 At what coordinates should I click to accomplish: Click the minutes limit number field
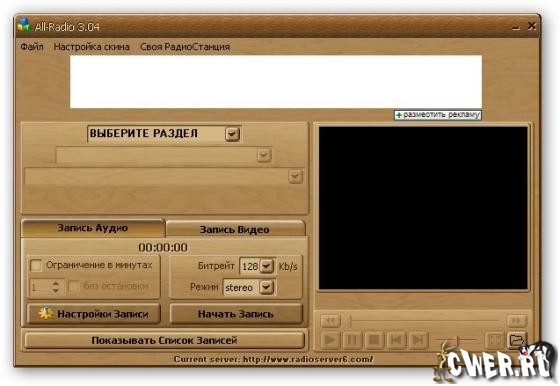40,287
